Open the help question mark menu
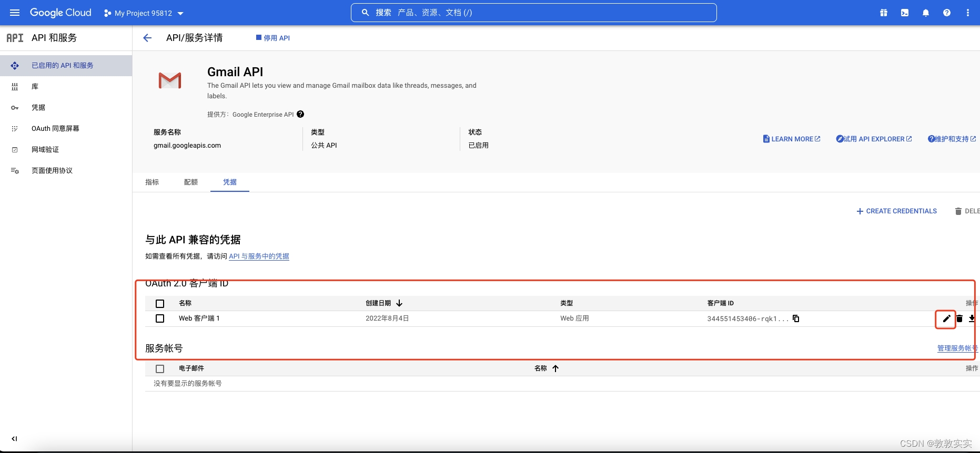Viewport: 980px width, 453px height. click(947, 13)
